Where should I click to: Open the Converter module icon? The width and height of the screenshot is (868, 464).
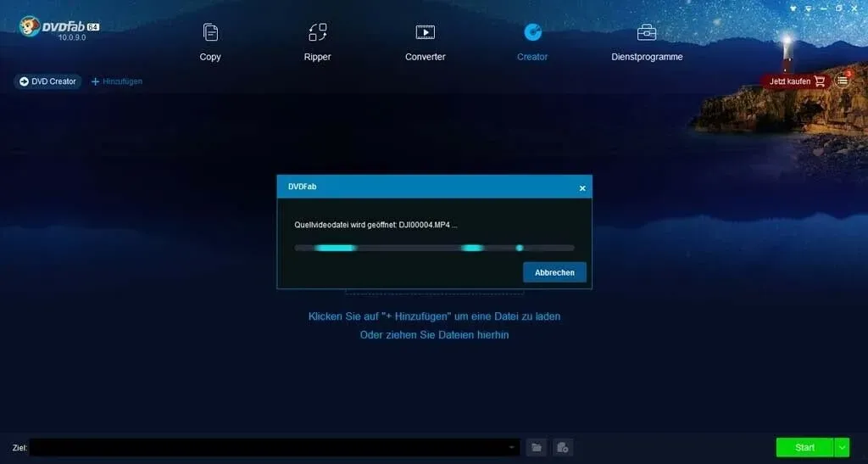pos(426,33)
